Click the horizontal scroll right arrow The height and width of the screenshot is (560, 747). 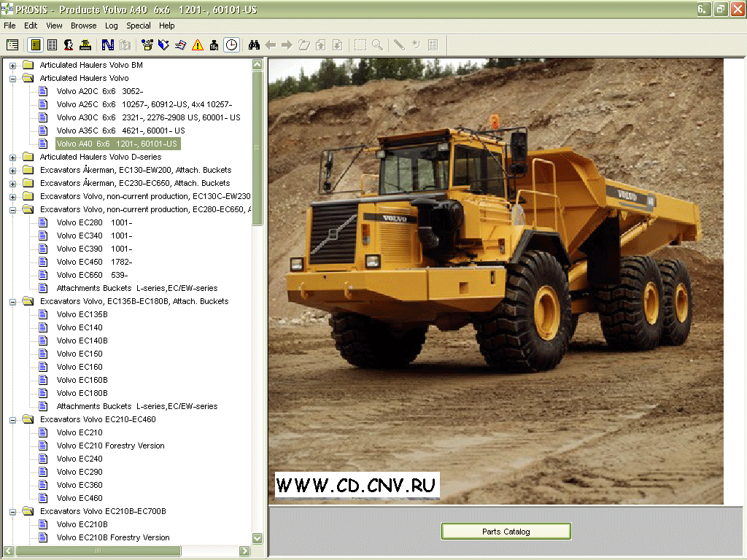click(x=245, y=551)
